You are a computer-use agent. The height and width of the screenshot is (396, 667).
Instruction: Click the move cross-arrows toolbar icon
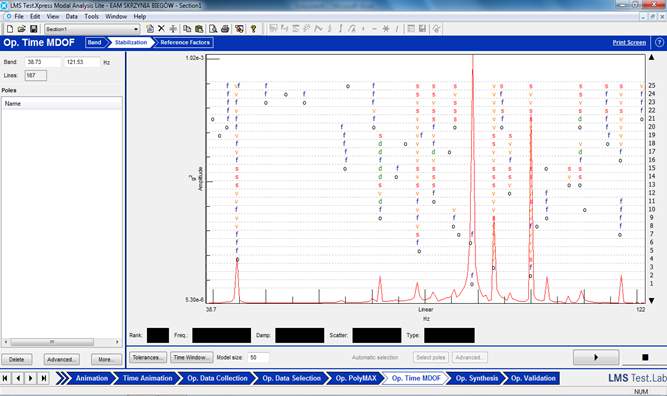coord(173,29)
